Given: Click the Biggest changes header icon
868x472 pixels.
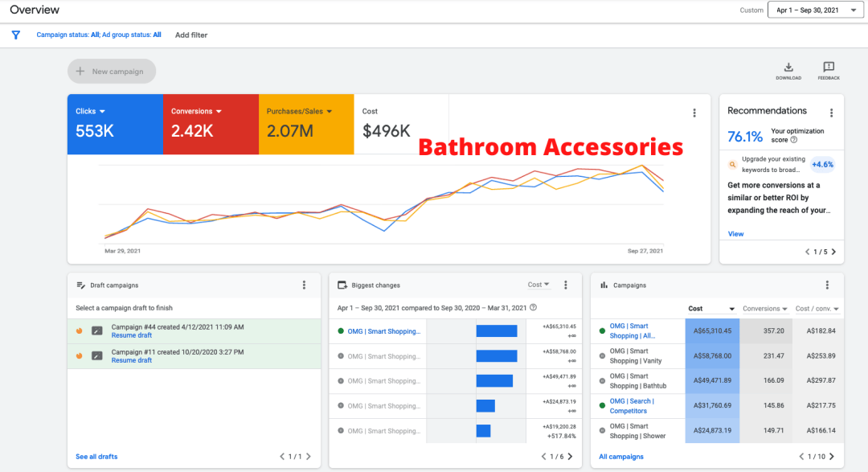Looking at the screenshot, I should [342, 285].
